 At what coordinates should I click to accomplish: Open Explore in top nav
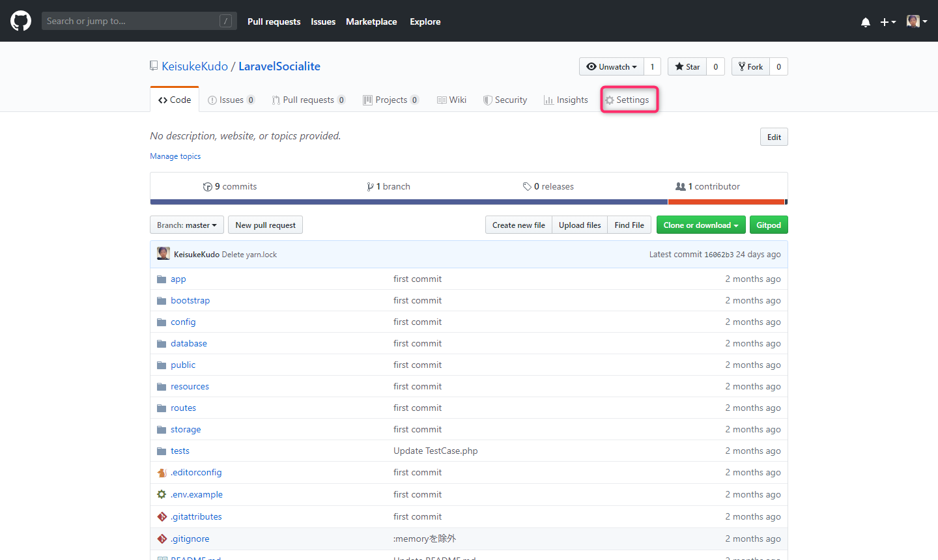(425, 21)
